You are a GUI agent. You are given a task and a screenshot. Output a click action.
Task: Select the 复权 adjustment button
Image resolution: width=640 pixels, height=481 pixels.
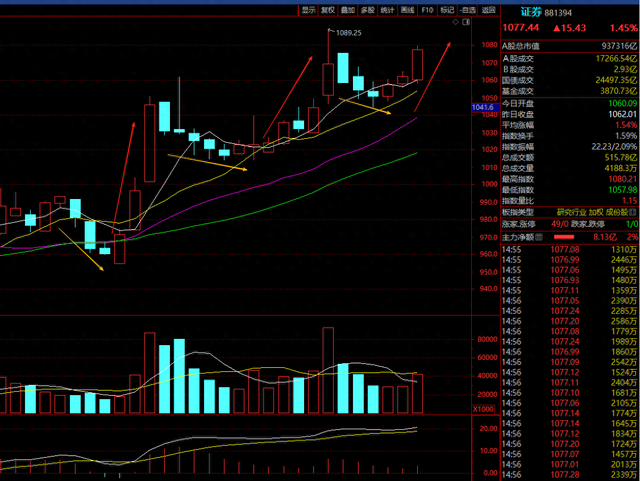coord(328,10)
